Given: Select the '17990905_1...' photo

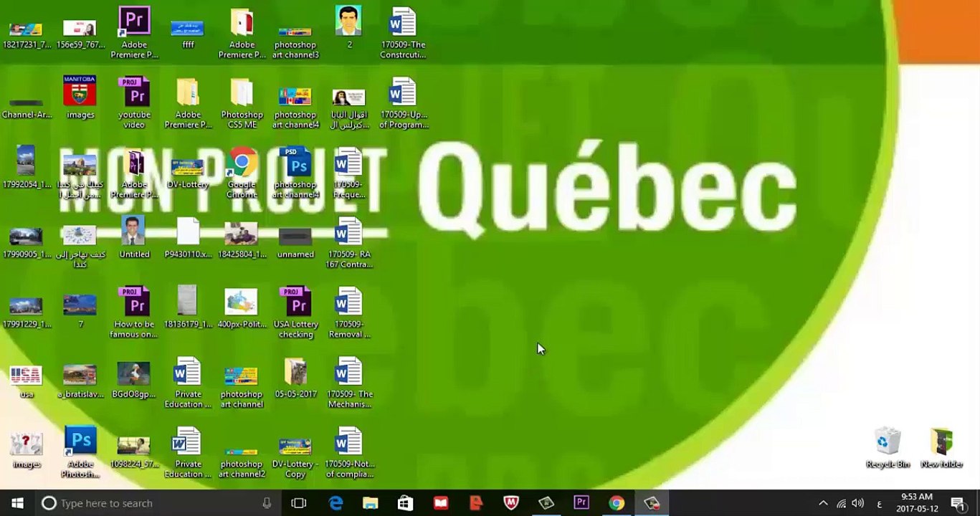Looking at the screenshot, I should point(27,244).
